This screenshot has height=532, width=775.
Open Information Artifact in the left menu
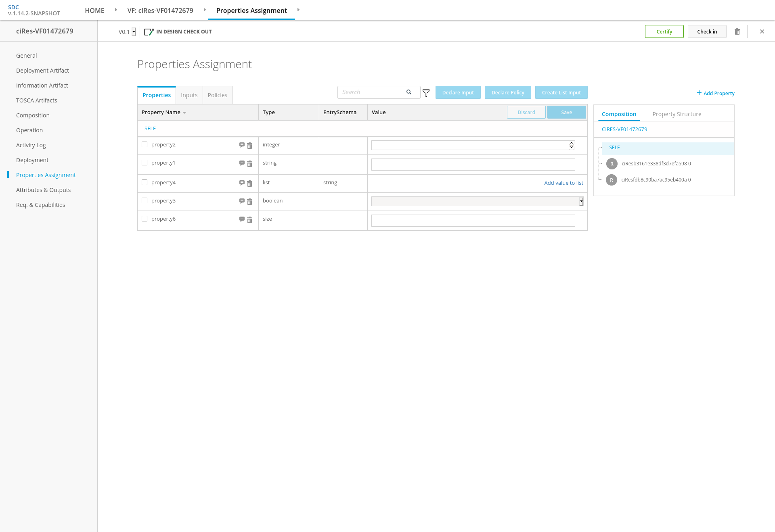click(x=42, y=86)
